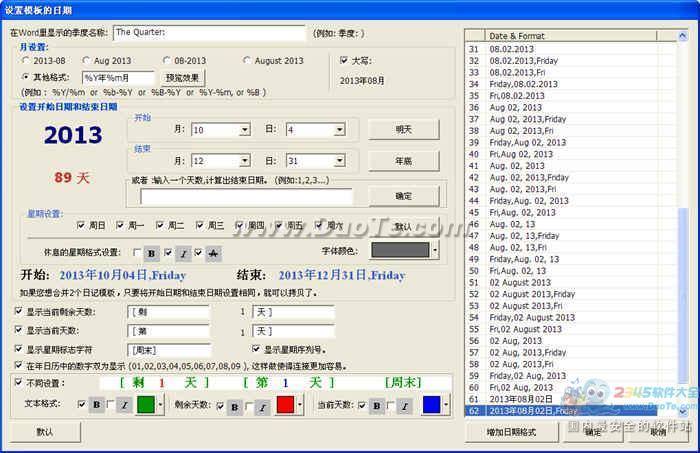This screenshot has height=453, width=700.
Task: Click the 取消 cancel button
Action: [x=658, y=432]
